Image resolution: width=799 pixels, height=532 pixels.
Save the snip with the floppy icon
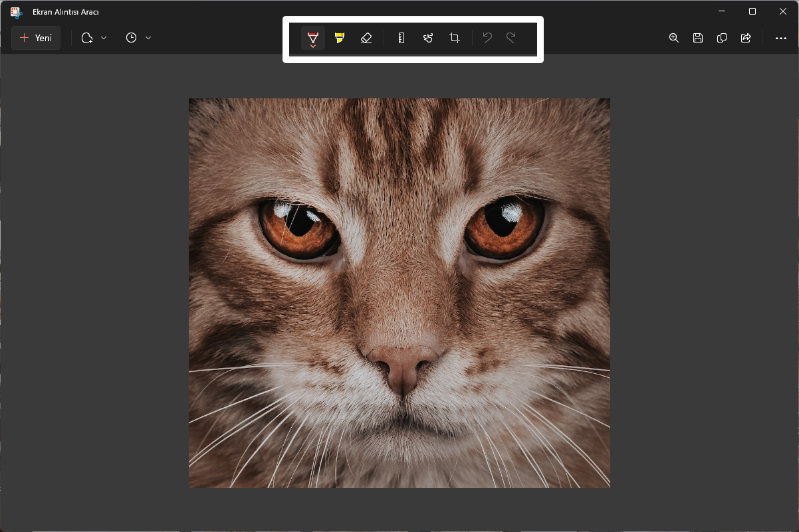coord(698,38)
